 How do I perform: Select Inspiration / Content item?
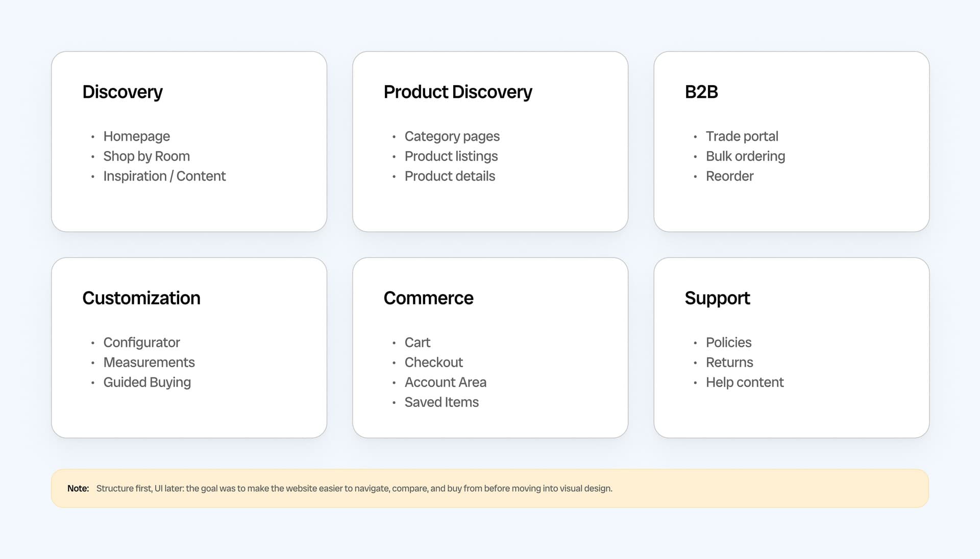[164, 176]
